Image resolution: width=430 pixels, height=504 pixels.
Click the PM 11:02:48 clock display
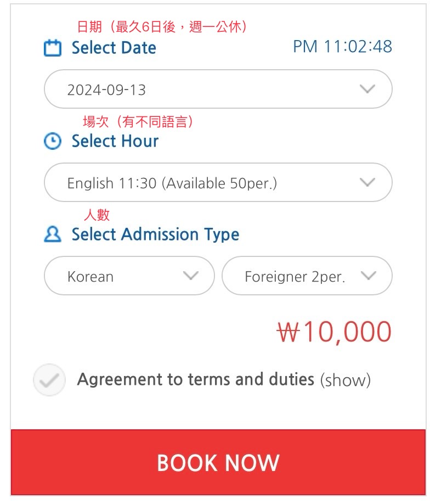click(343, 47)
